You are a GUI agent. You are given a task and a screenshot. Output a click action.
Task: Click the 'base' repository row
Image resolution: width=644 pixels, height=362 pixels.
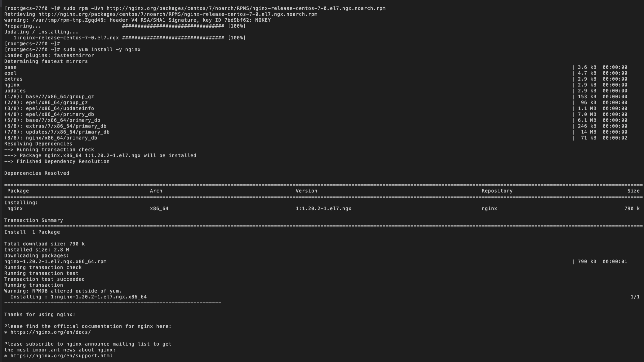pos(316,67)
